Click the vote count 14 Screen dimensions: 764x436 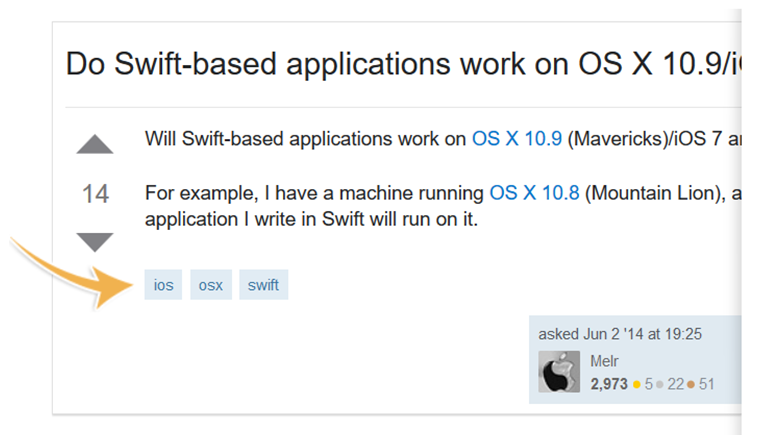point(95,194)
